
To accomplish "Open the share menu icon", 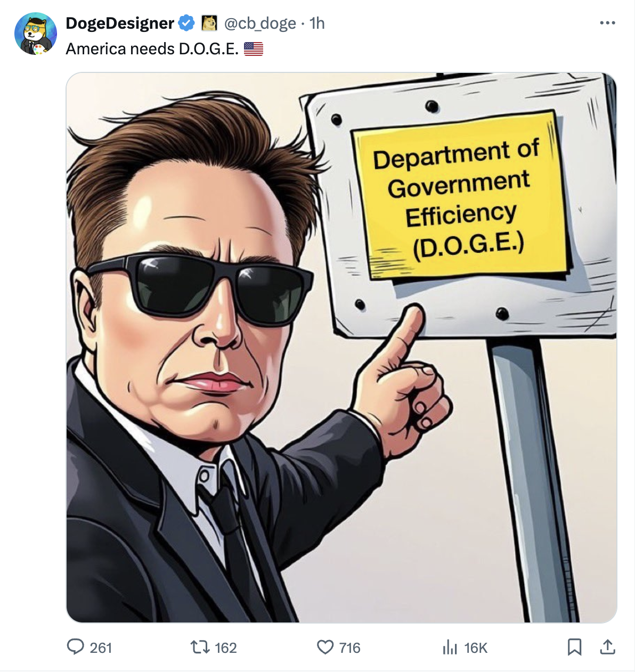I will point(607,647).
